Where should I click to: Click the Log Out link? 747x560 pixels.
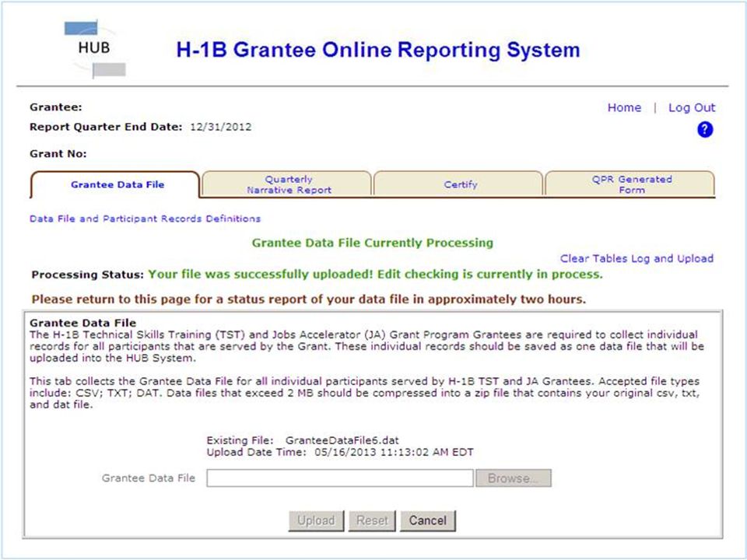691,107
